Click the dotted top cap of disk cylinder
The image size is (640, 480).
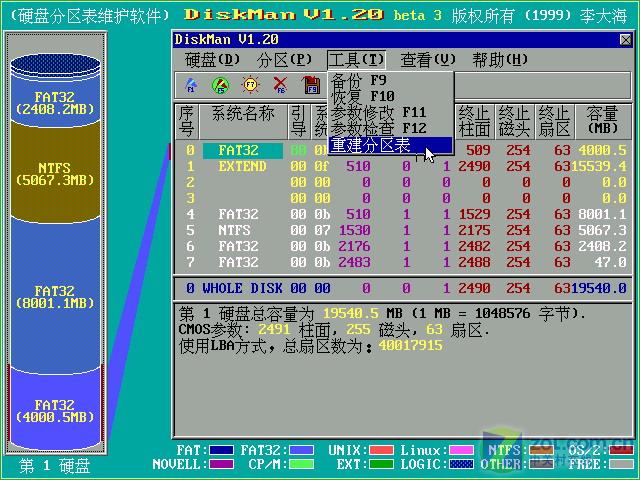click(x=56, y=66)
